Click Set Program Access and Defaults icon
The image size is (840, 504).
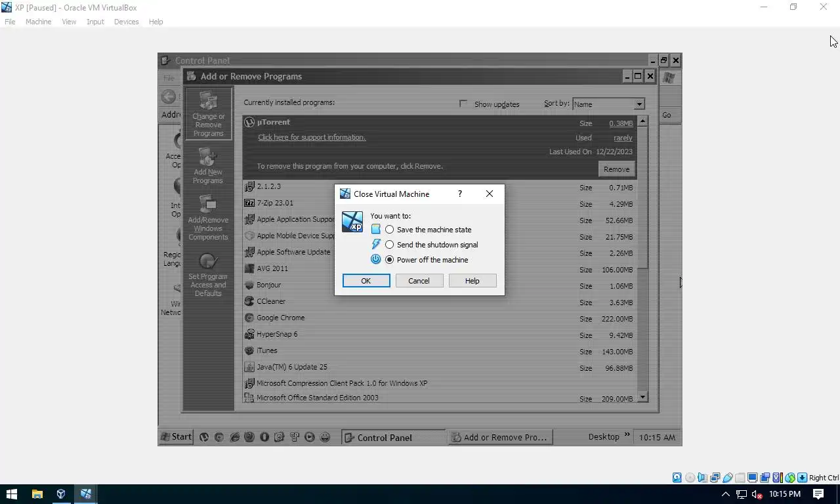[x=208, y=274]
